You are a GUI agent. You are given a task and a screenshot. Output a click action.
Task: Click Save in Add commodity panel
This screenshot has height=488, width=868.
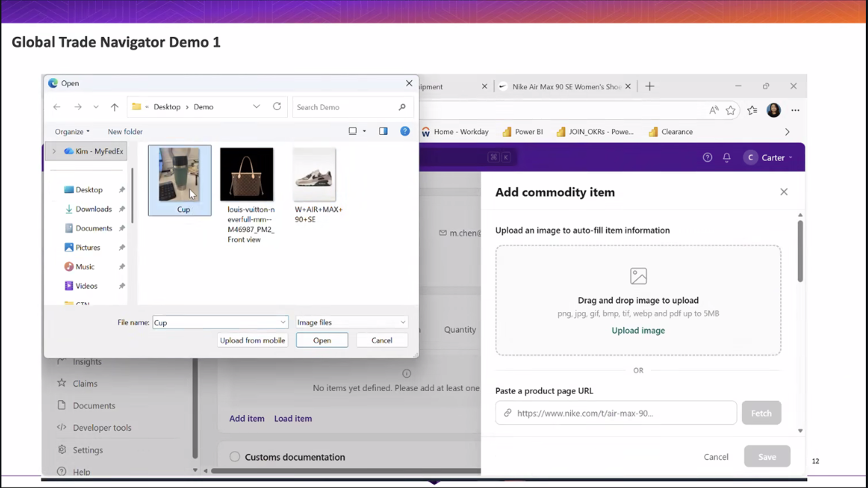pyautogui.click(x=767, y=457)
